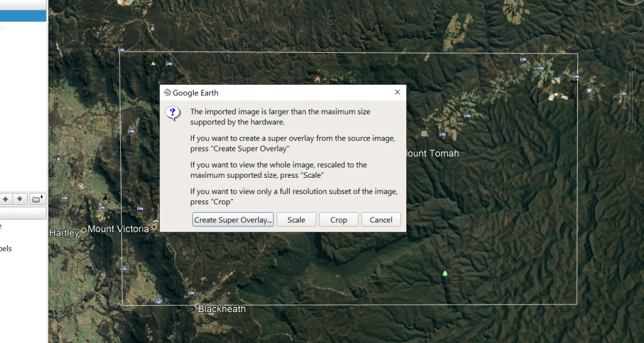
Task: Select the blue highlighted sidebar item
Action: click(23, 16)
